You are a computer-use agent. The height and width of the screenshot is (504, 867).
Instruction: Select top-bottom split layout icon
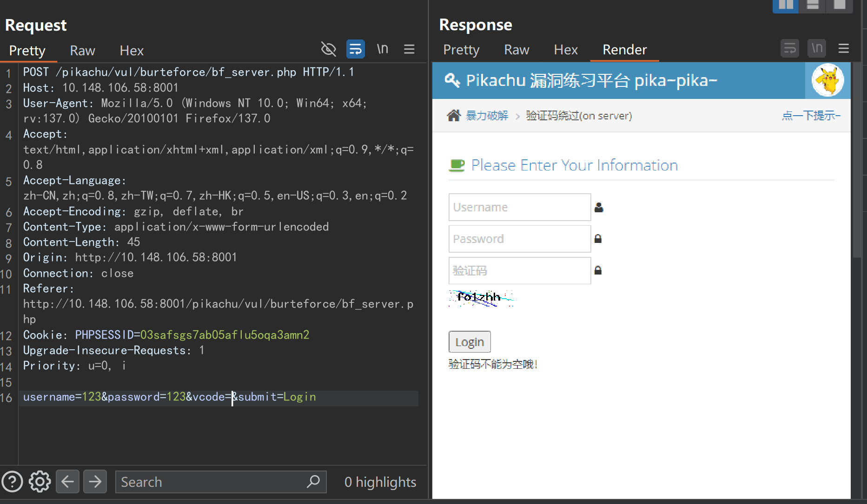pos(813,6)
